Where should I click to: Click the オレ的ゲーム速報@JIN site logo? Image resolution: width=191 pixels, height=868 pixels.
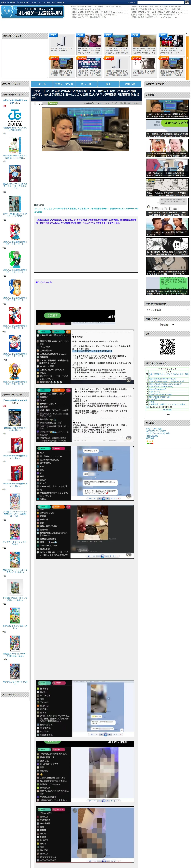(32, 12)
